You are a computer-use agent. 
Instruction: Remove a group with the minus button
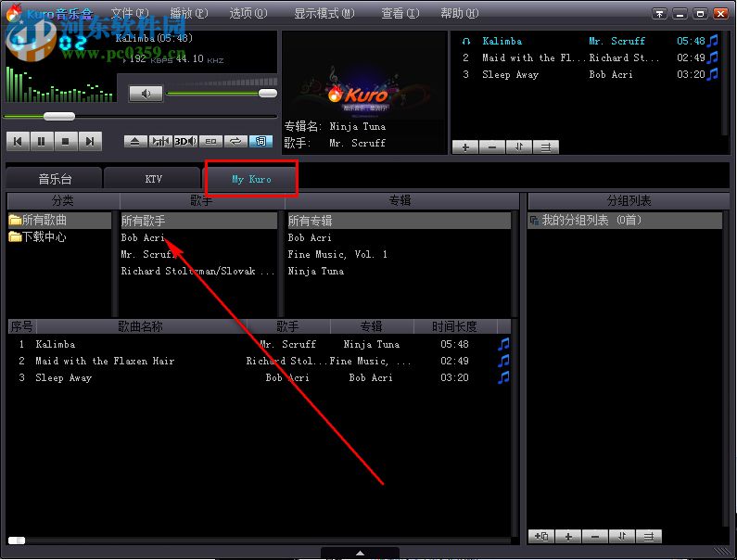[595, 536]
